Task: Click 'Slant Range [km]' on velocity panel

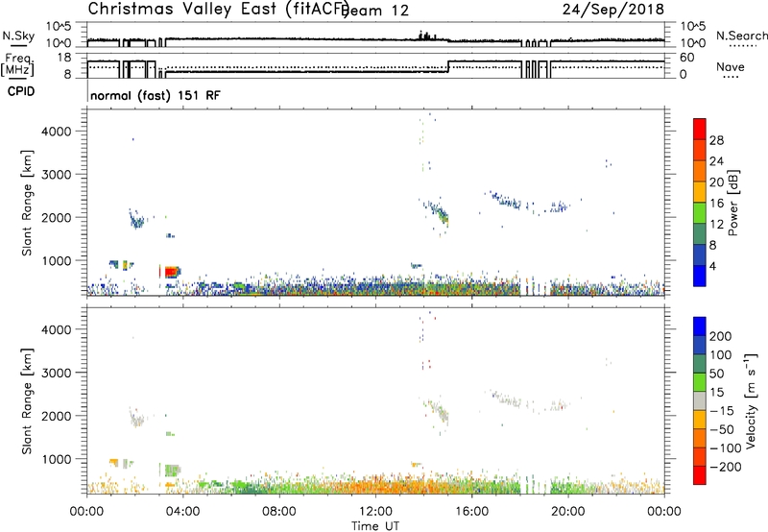Action: point(27,401)
